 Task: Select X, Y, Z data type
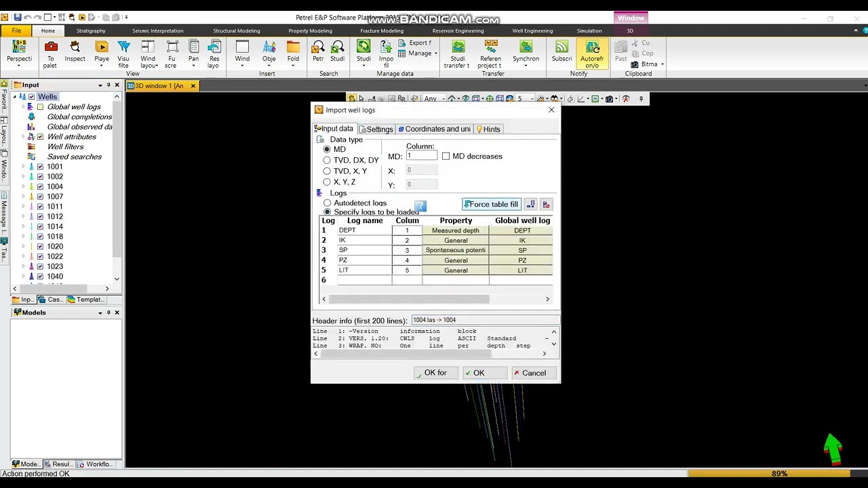click(327, 182)
